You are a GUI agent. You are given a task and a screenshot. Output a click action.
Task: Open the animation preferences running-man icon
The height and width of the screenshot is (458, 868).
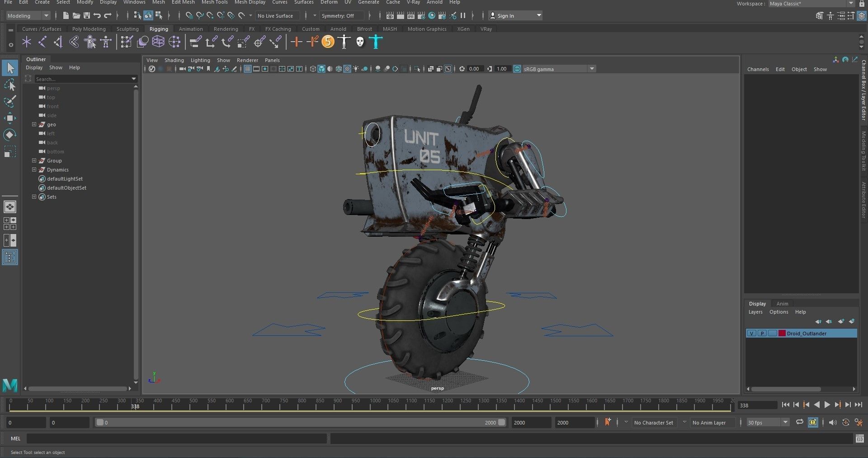(x=859, y=422)
